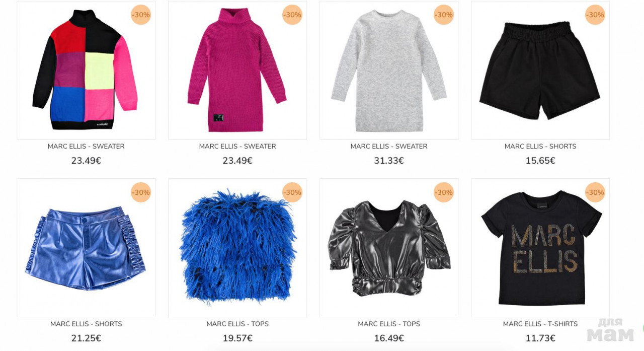
Task: Click the -30% badge on grey sweater
Action: [444, 15]
